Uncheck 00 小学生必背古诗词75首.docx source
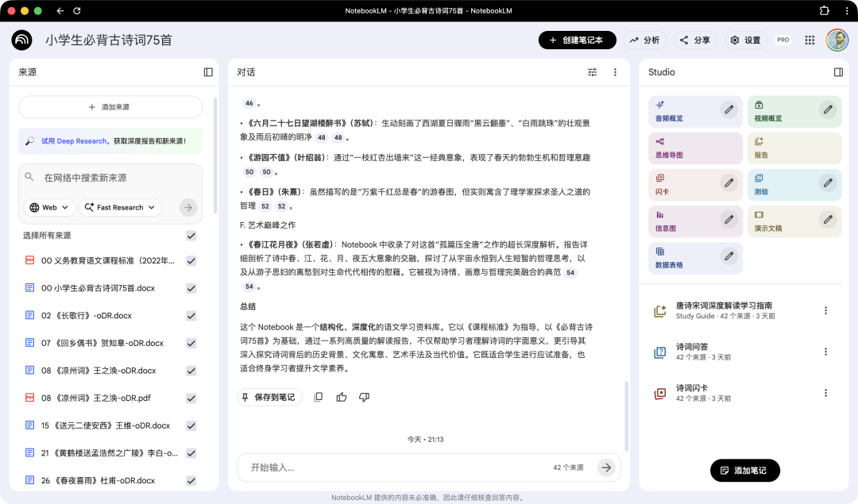The width and height of the screenshot is (858, 504). (x=191, y=288)
